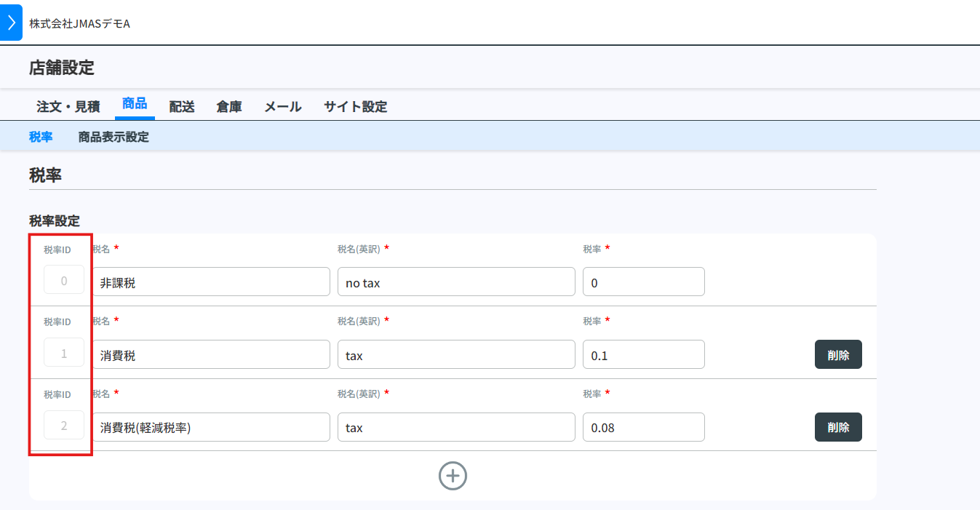Expand the blue sidebar chevron
Viewport: 980px width, 510px height.
click(11, 23)
